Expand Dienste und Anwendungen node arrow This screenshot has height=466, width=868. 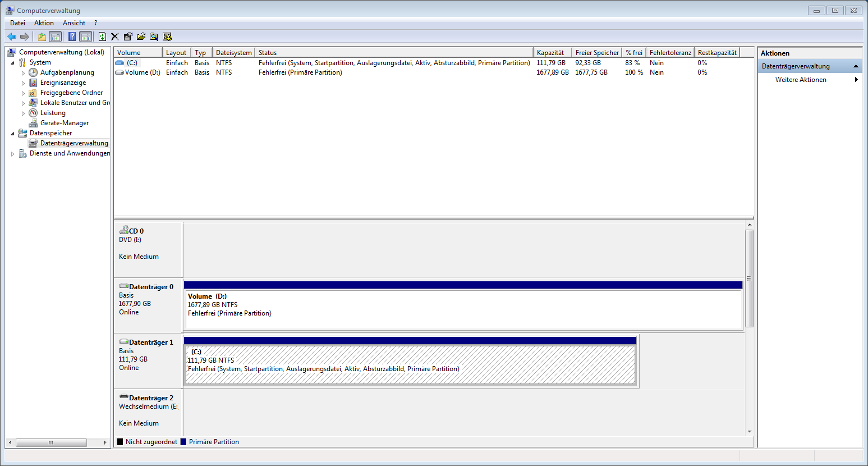tap(12, 154)
